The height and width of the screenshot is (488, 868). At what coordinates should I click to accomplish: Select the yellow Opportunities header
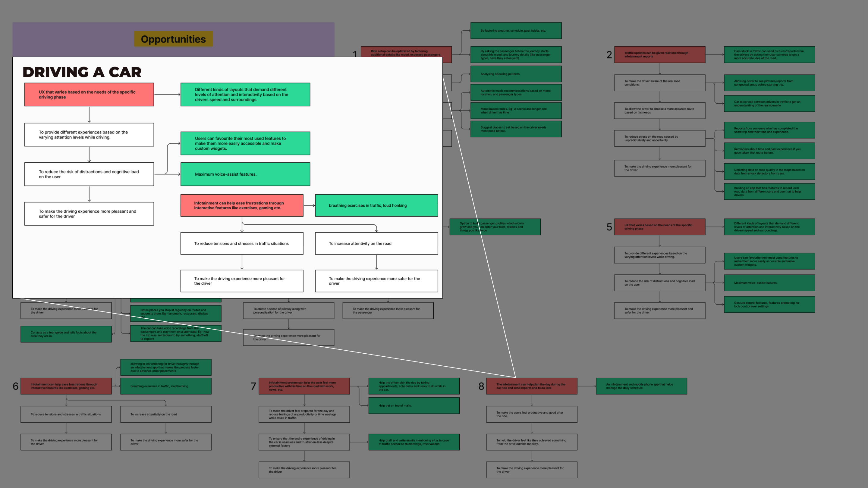(x=173, y=39)
